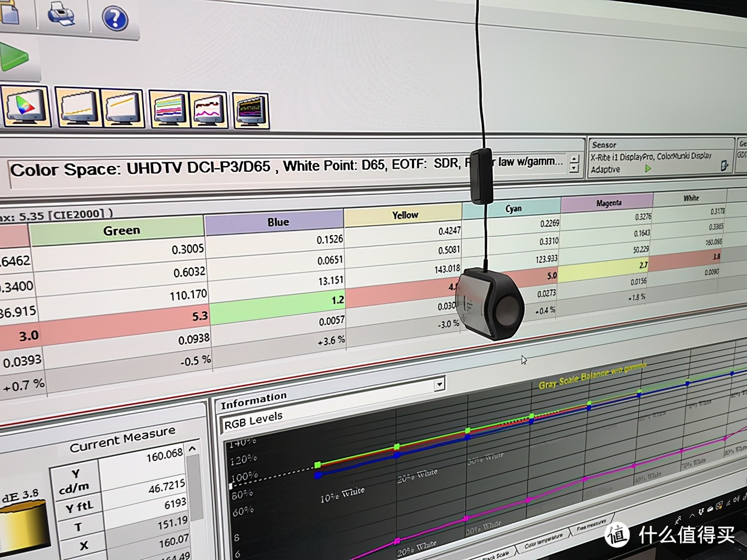Open the dark-screen combined graphs icon
This screenshot has height=560, width=747.
coord(251,110)
